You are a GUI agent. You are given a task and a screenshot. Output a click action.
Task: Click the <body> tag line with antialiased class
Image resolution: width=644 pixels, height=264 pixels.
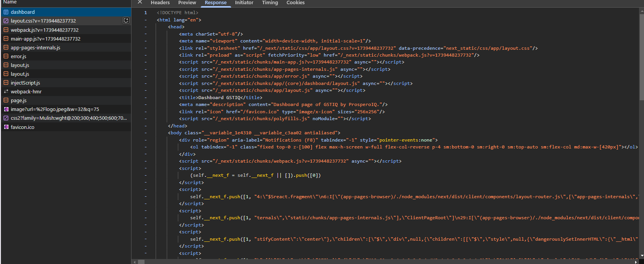pyautogui.click(x=254, y=133)
